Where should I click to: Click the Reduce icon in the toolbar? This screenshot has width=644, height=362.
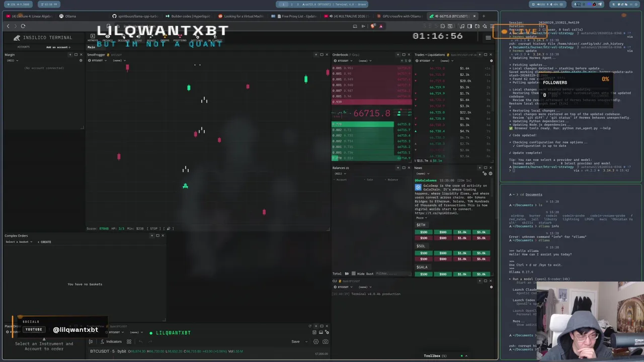tap(151, 37)
